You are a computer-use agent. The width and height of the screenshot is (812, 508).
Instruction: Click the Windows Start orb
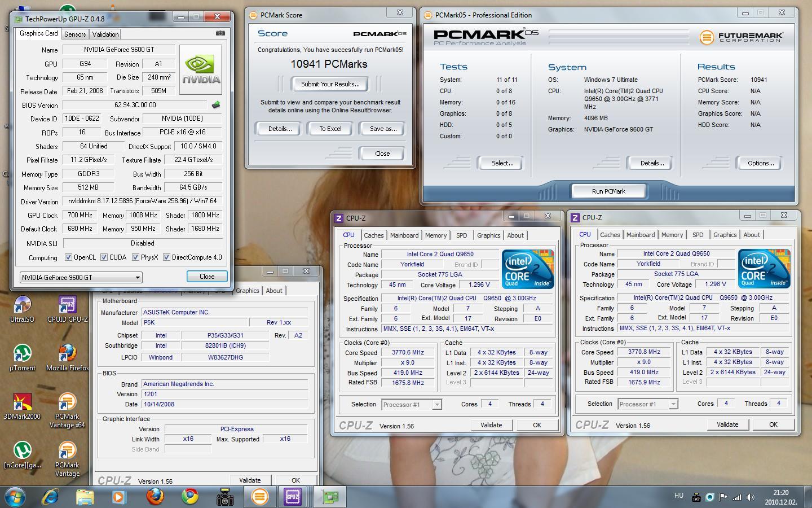pos(15,497)
